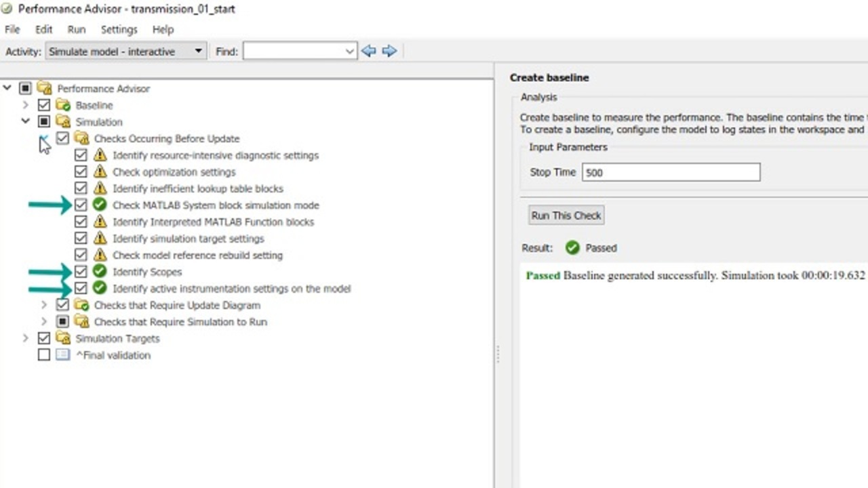Select Identify Interpreted MATLAB Function blocks check

coord(213,222)
